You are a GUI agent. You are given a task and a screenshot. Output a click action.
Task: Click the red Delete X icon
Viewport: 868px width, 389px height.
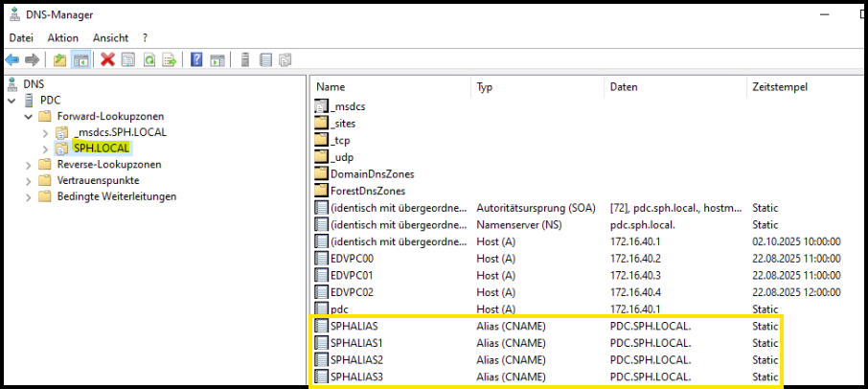click(107, 60)
